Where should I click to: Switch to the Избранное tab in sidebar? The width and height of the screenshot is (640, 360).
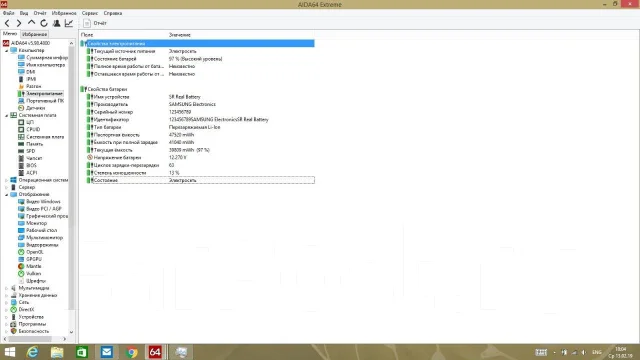35,34
